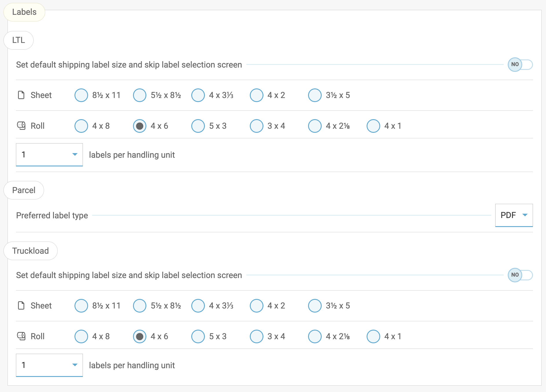Screen dimensions: 546x392
Task: Click the Labels section heading
Action: (24, 12)
